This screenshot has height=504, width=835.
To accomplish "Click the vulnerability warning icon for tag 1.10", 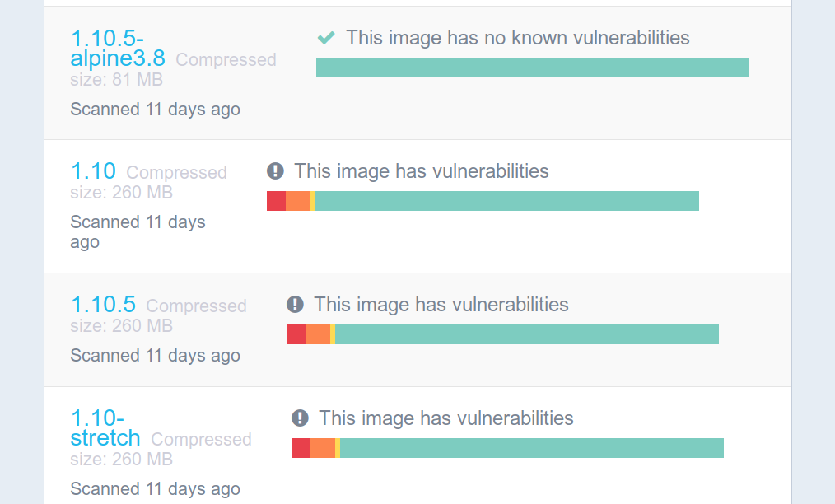I will tap(275, 170).
